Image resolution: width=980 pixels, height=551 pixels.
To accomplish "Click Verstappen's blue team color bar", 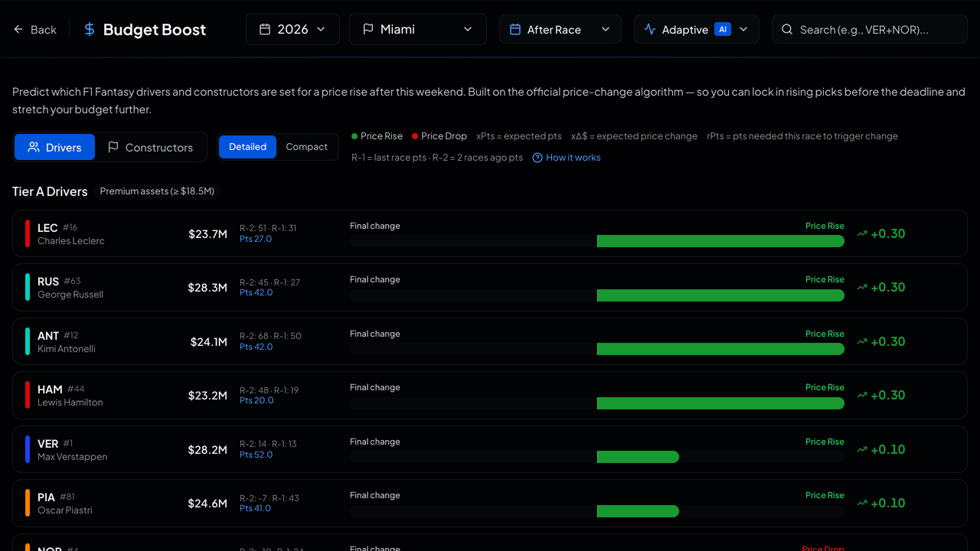I will click(28, 449).
